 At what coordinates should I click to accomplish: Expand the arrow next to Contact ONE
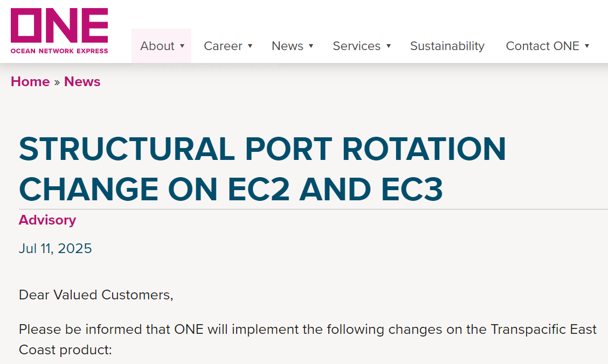(x=587, y=46)
